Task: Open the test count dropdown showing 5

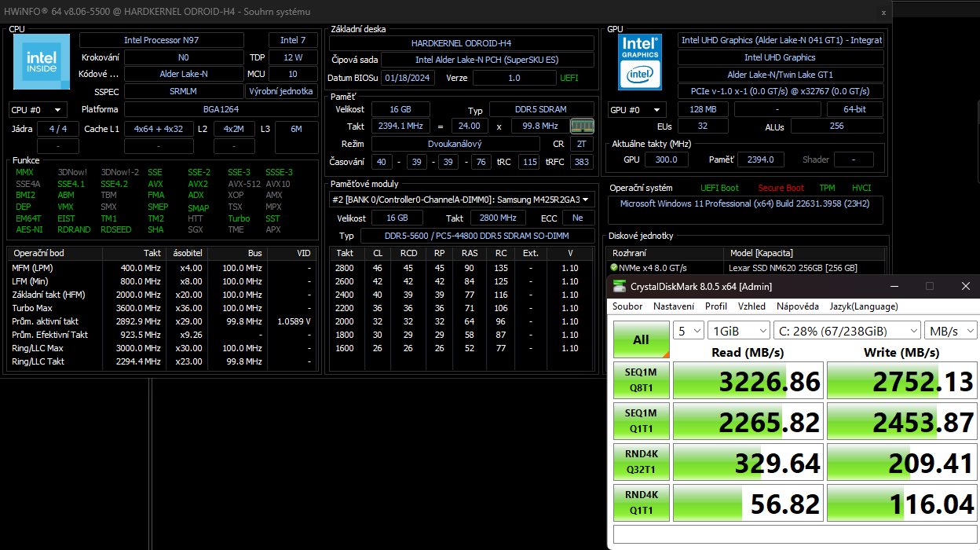Action: [x=689, y=331]
